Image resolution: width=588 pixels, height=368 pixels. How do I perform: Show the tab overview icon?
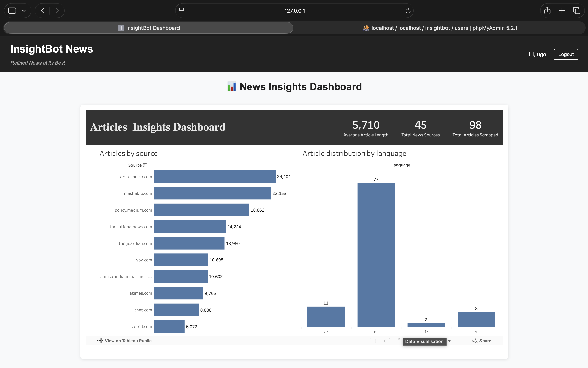577,10
